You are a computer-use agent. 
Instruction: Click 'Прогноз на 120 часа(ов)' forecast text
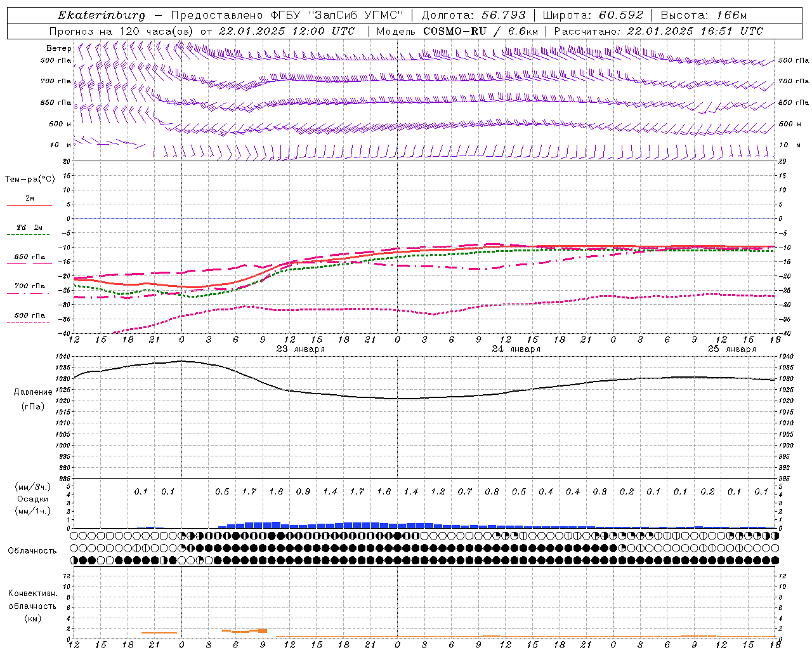click(122, 31)
